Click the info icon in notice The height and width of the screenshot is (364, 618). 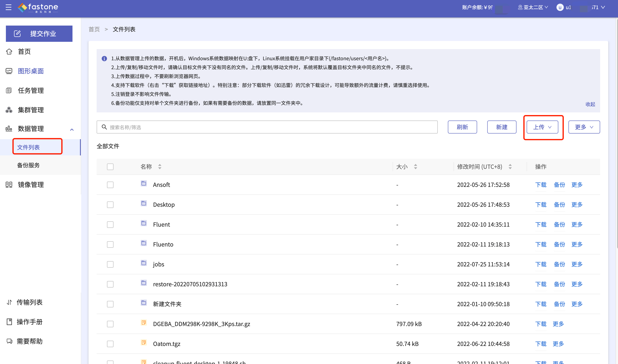click(104, 59)
